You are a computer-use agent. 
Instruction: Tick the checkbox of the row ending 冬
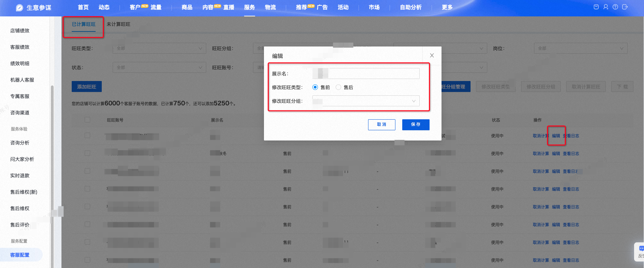coord(87,153)
